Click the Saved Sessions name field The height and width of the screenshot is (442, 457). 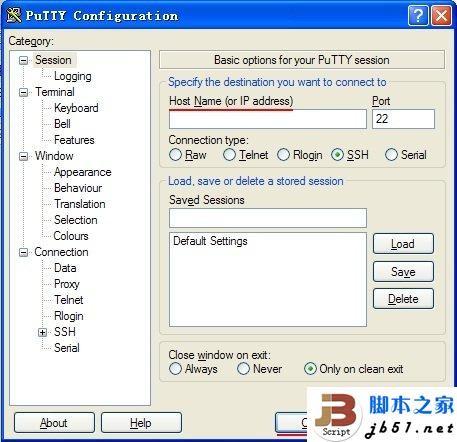pos(268,218)
